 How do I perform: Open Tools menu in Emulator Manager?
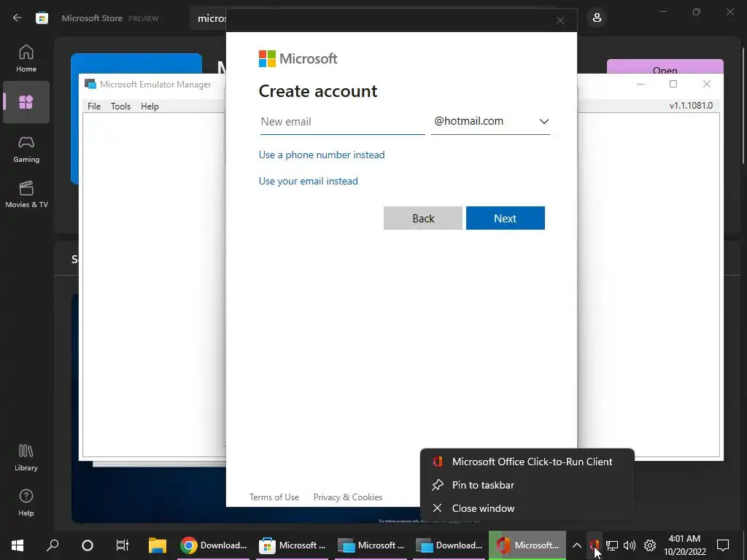(x=120, y=106)
